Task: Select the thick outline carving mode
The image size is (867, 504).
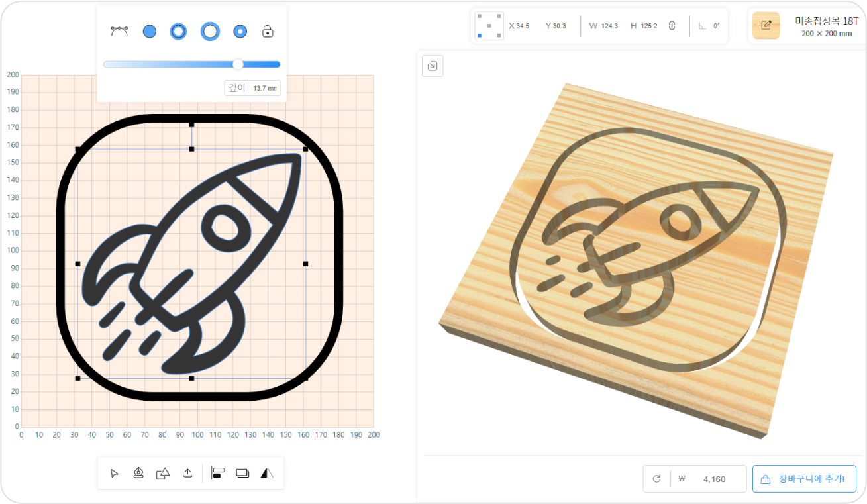Action: pyautogui.click(x=209, y=31)
